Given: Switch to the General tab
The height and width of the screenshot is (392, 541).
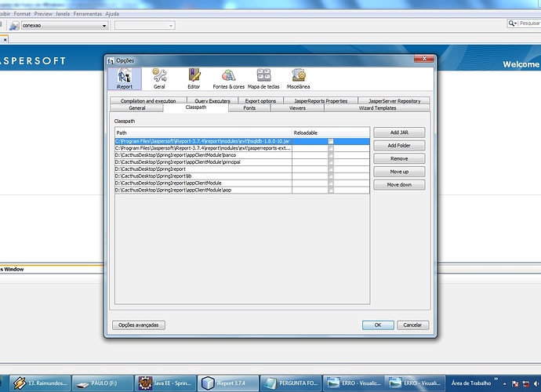Looking at the screenshot, I should (x=137, y=108).
